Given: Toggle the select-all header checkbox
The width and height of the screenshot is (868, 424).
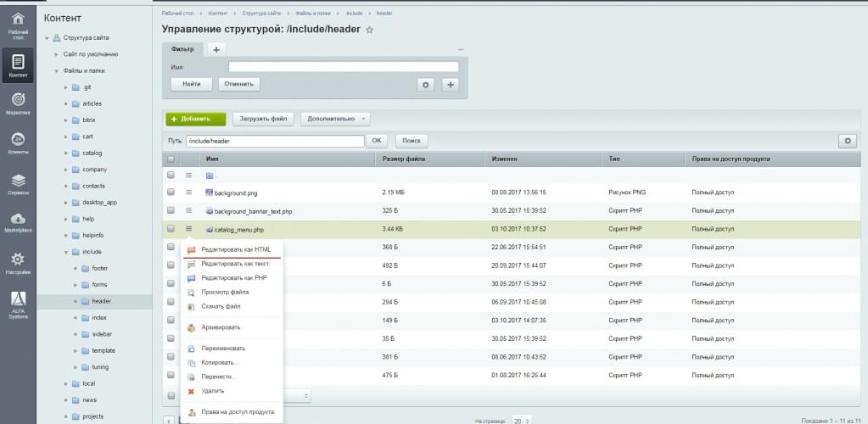Looking at the screenshot, I should click(x=171, y=159).
